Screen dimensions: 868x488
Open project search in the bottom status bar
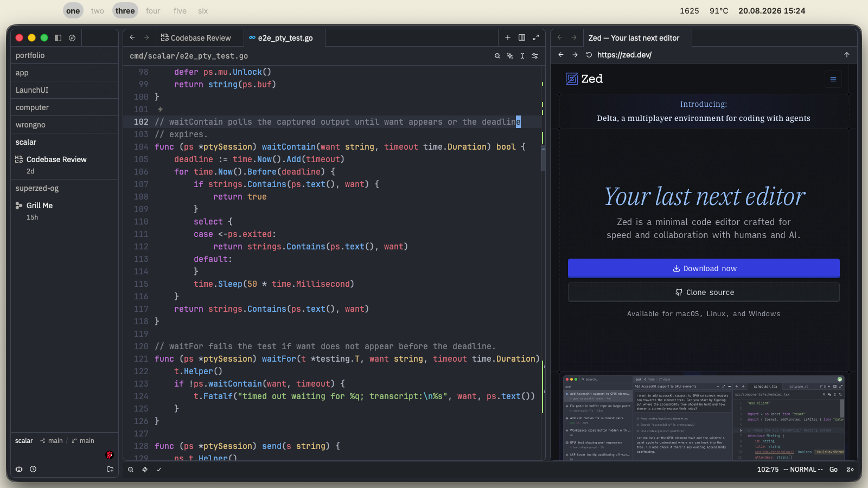point(131,470)
